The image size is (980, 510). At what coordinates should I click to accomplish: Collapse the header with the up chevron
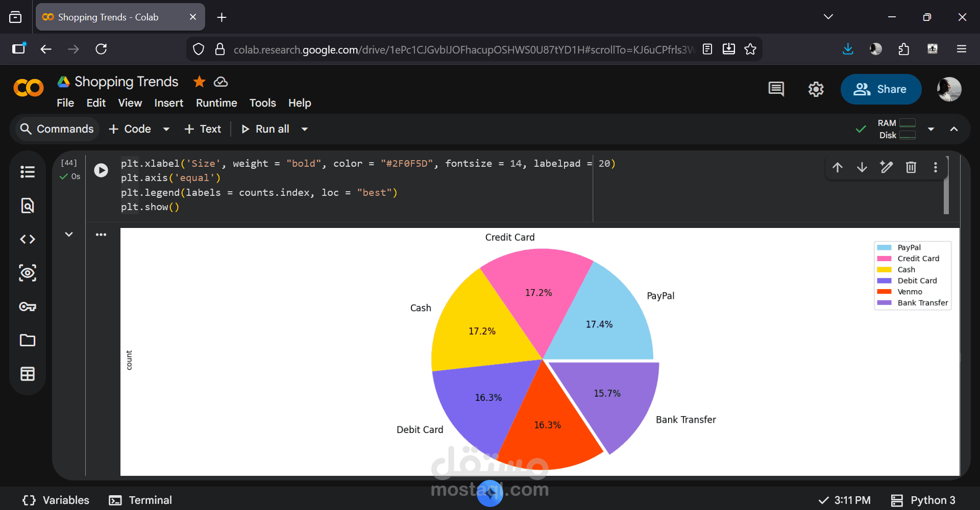coord(954,129)
